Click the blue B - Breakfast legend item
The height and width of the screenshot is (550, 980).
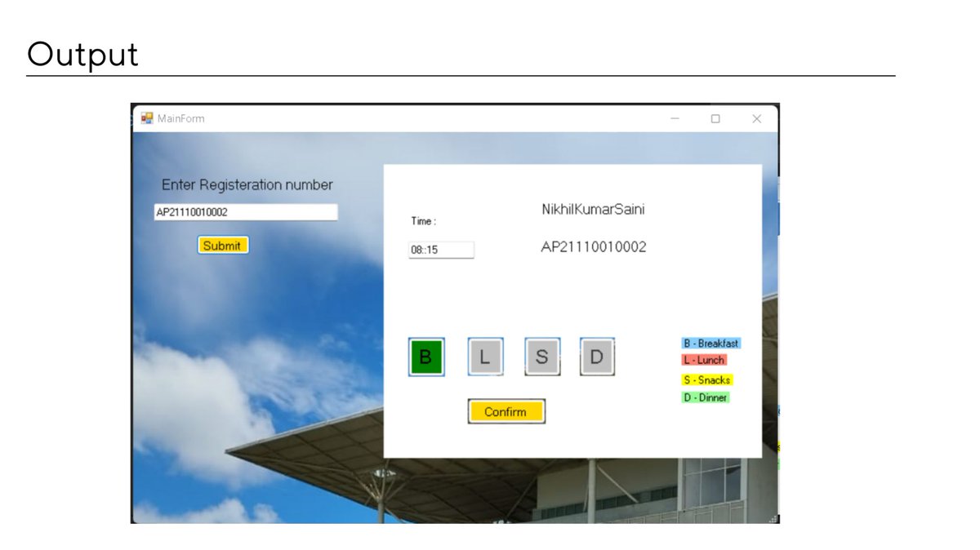709,343
